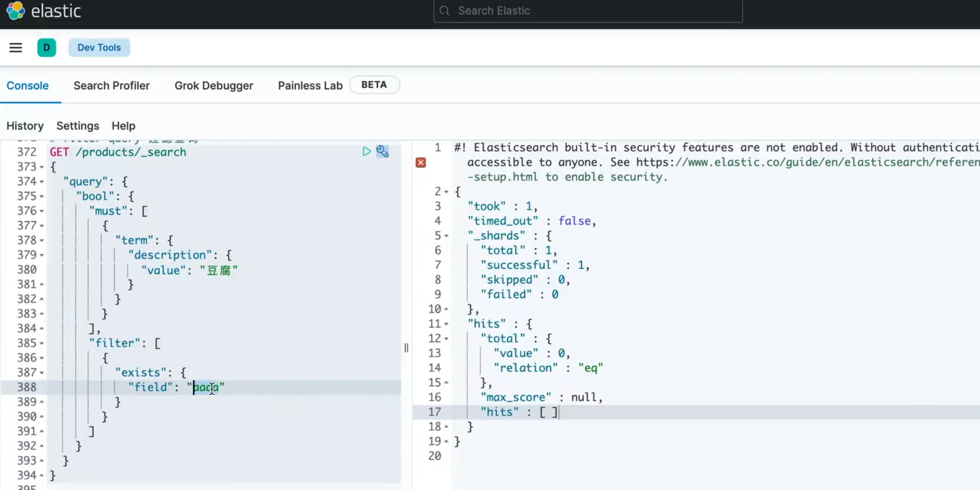Click the closing fold arrow at line 391
The image size is (980, 490).
[42, 431]
